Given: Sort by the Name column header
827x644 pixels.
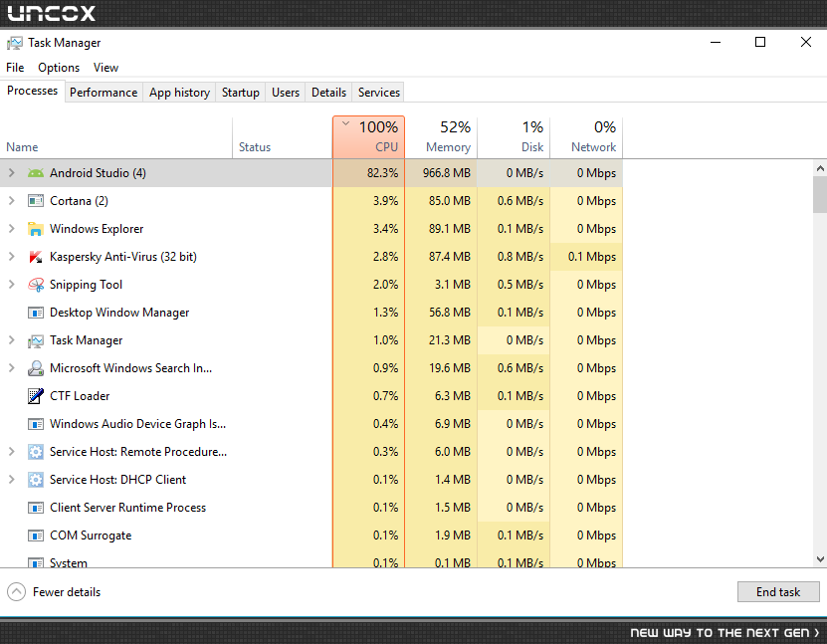Looking at the screenshot, I should pos(116,137).
